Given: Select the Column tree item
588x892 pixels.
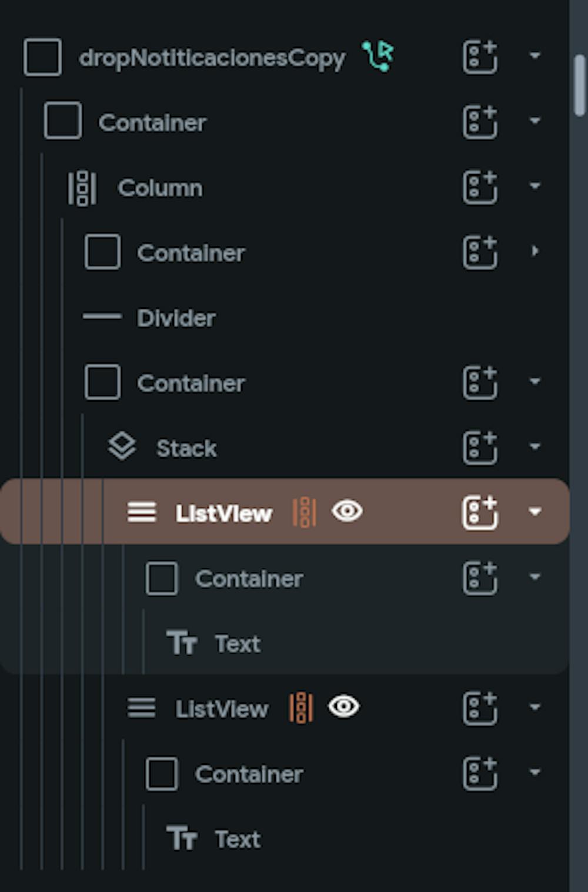Looking at the screenshot, I should (x=160, y=188).
